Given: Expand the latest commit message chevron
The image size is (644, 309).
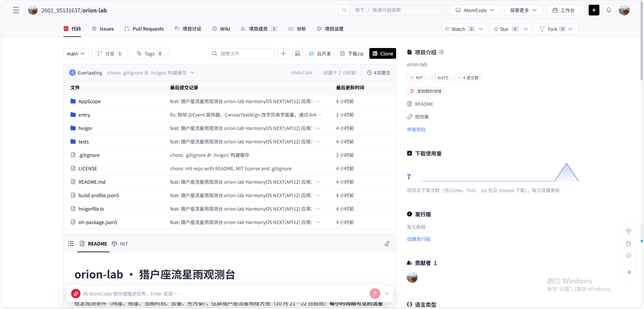Looking at the screenshot, I should coord(193,73).
